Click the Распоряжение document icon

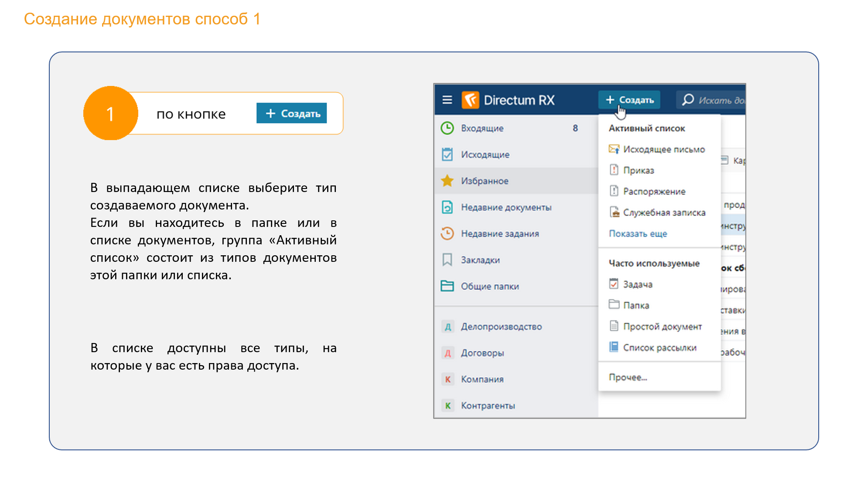coord(614,191)
